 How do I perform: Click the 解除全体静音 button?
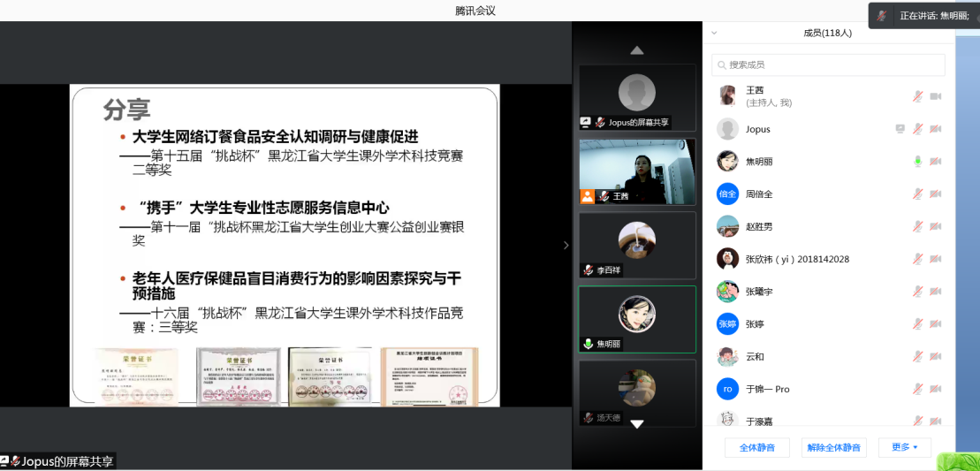(833, 448)
